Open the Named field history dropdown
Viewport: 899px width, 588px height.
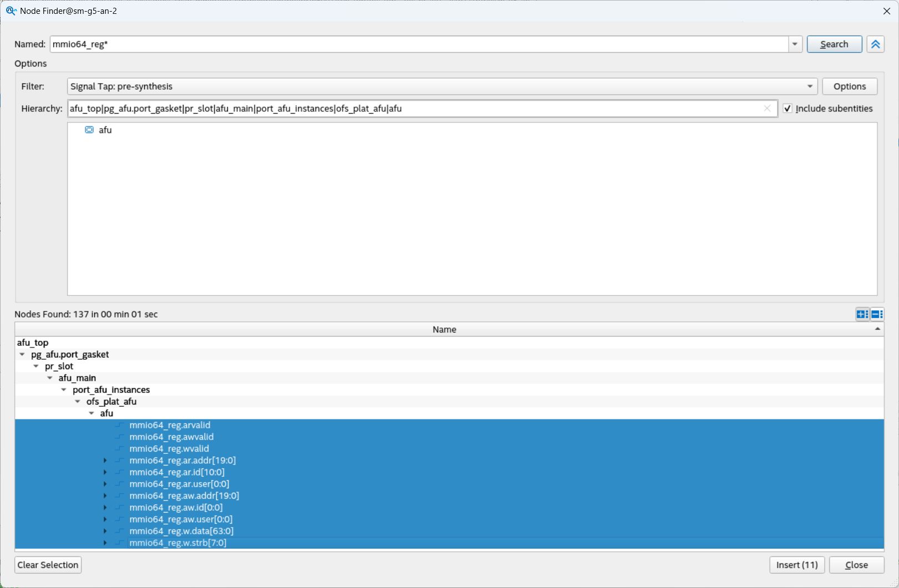[x=795, y=44]
